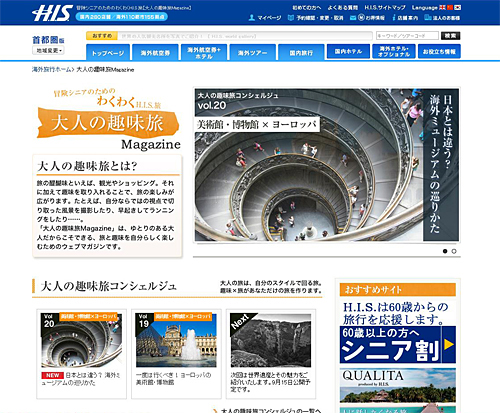Click the 法人のお客様 corporate icon
This screenshot has width=500, height=413.
428,18
